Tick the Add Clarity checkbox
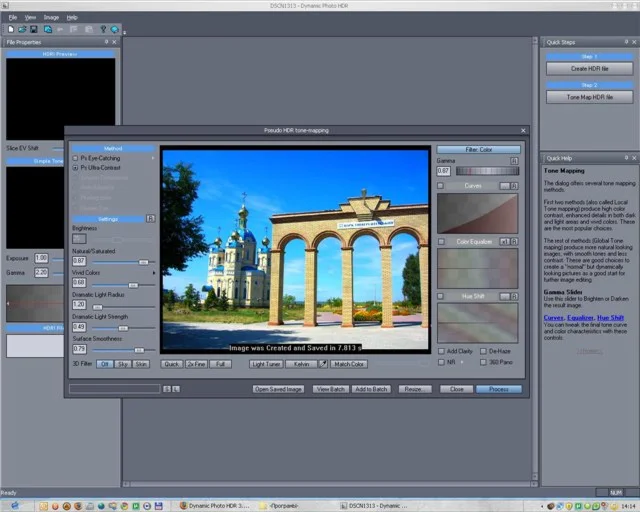 (x=441, y=351)
